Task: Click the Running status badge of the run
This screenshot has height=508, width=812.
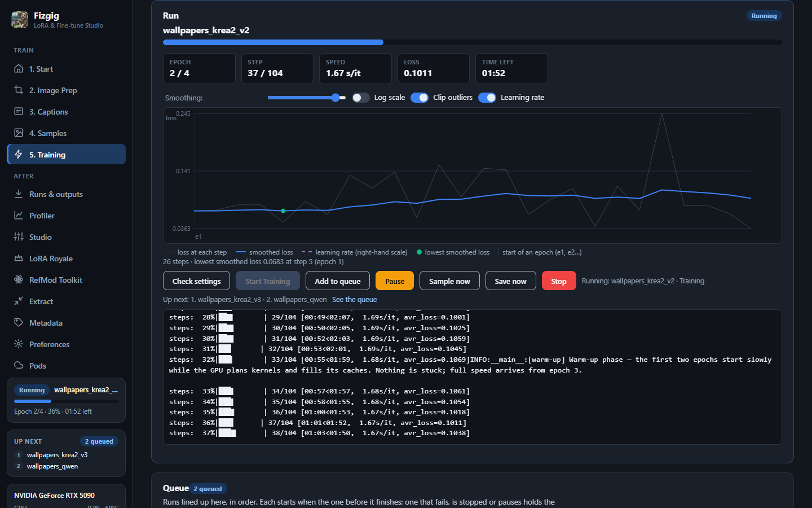Action: [x=764, y=16]
